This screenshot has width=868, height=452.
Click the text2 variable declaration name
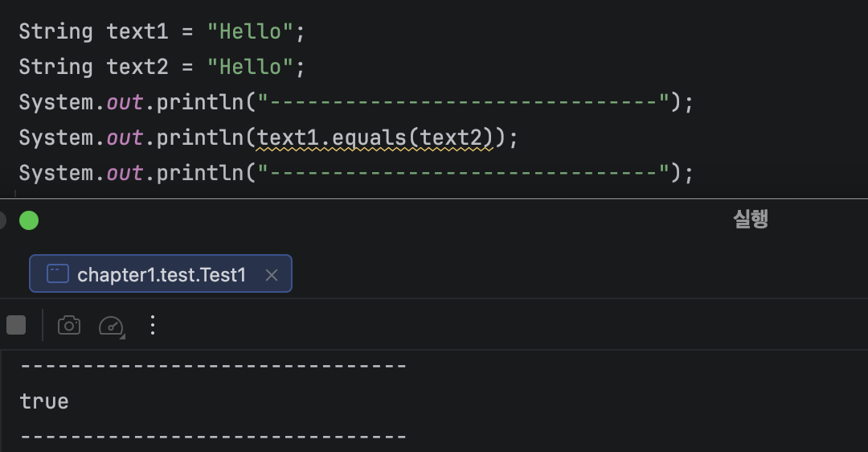tap(137, 67)
